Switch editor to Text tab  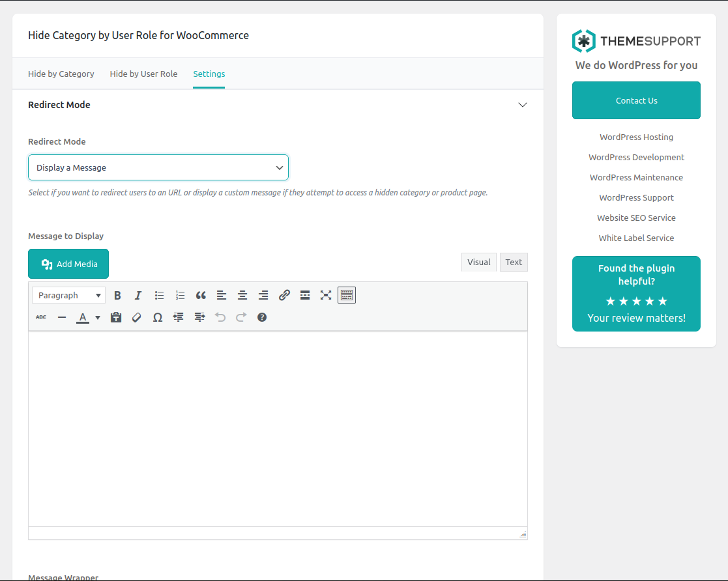coord(514,262)
